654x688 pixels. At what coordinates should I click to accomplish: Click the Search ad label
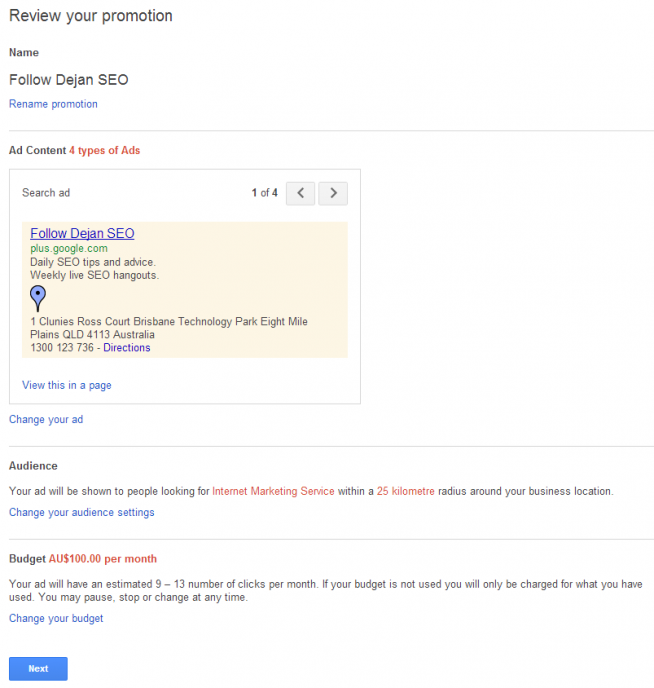point(46,193)
